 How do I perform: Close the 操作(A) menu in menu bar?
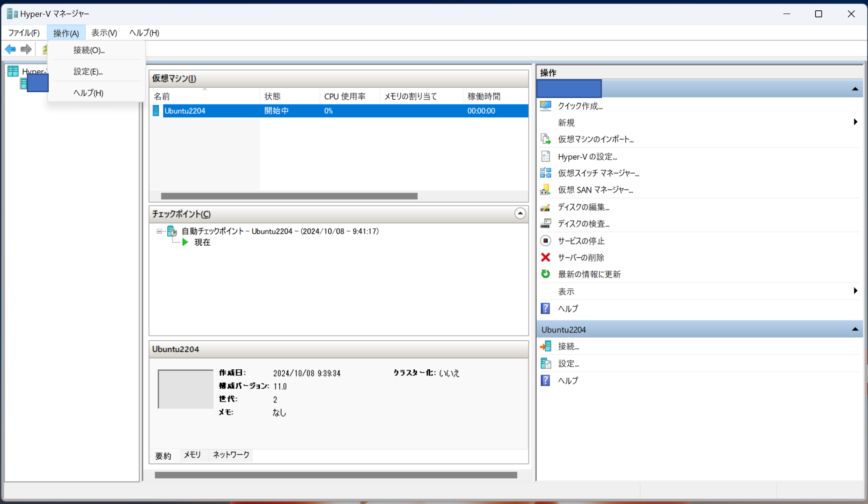pos(66,33)
